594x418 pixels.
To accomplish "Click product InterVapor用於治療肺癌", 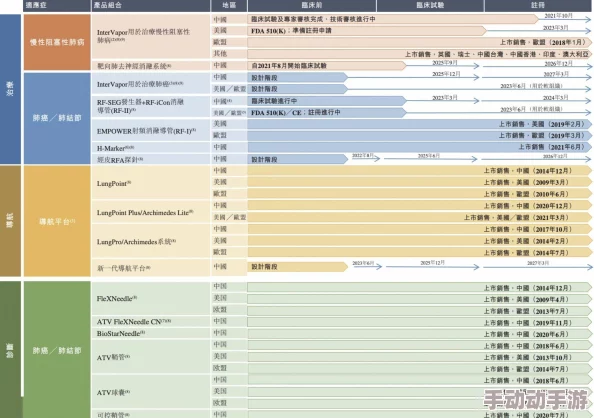I will [140, 84].
